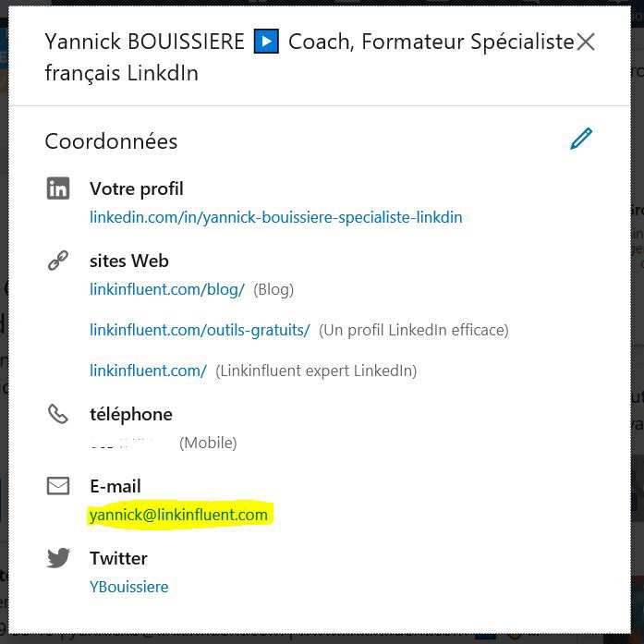
Task: Click the phone handset icon
Action: (x=58, y=414)
